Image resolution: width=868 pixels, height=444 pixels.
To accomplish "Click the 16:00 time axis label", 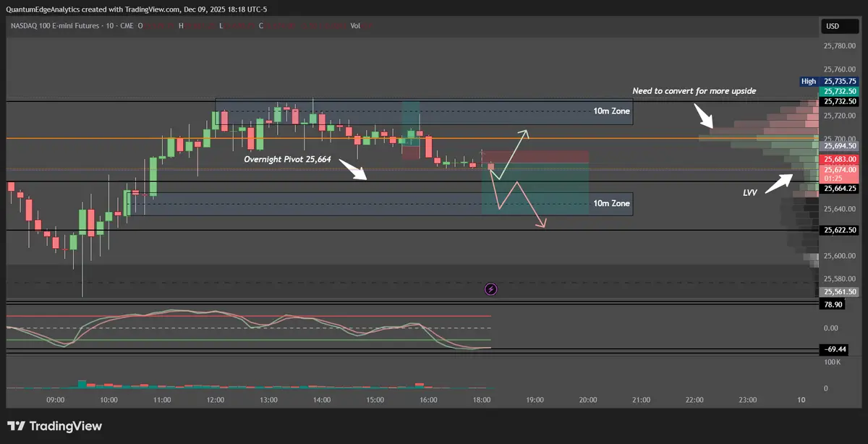I will coord(428,399).
